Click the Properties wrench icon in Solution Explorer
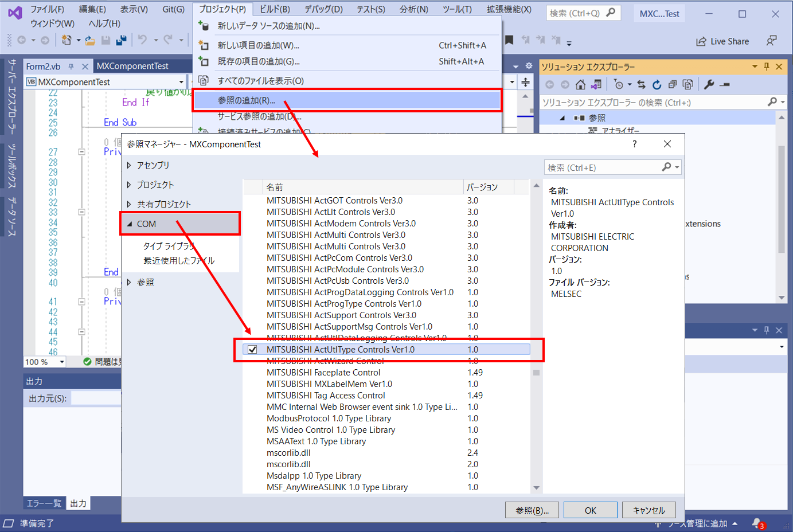This screenshot has height=532, width=793. pyautogui.click(x=709, y=84)
